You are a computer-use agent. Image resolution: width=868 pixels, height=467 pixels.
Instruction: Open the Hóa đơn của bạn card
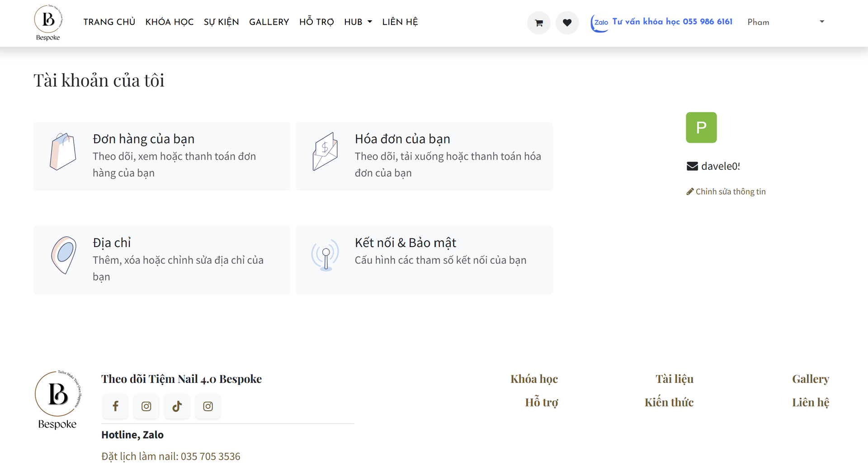(424, 156)
